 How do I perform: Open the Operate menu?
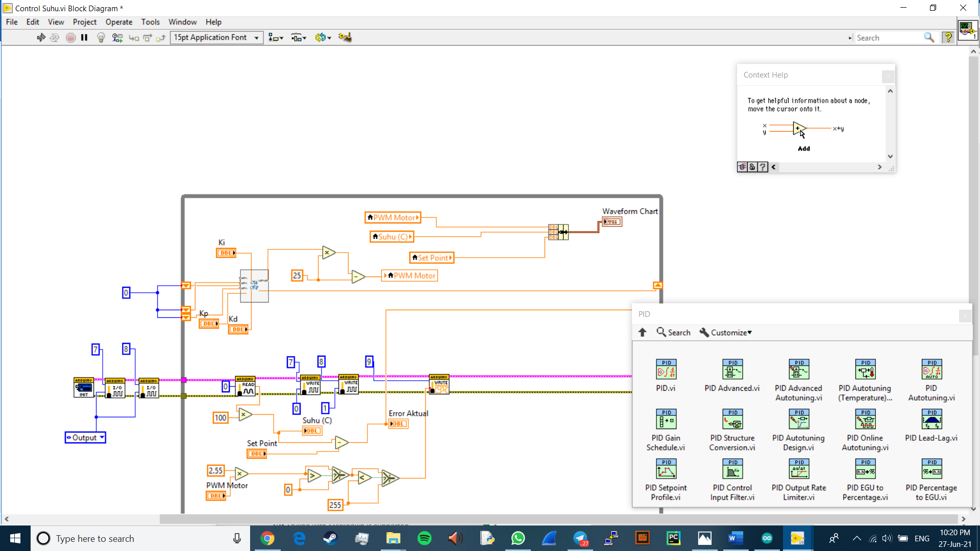pos(119,22)
